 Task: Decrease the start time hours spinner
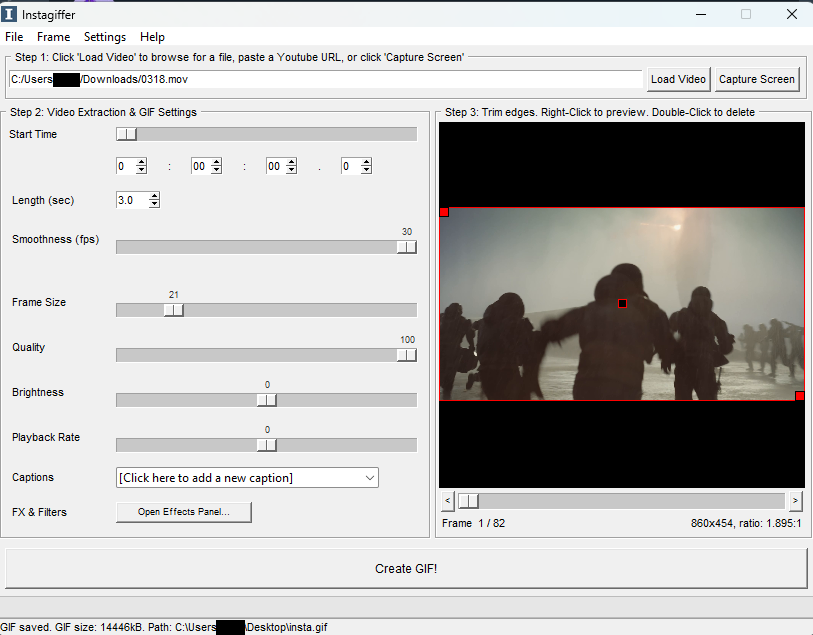pyautogui.click(x=142, y=170)
